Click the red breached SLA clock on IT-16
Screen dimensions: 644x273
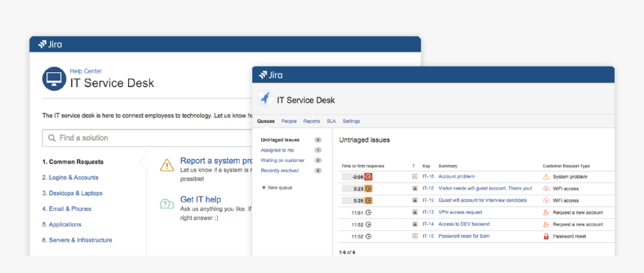pyautogui.click(x=368, y=177)
